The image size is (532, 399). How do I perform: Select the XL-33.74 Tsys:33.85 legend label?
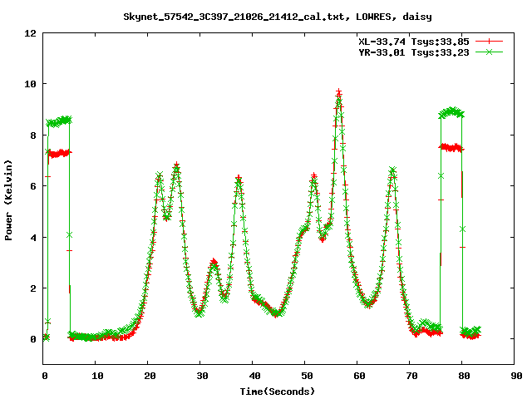(414, 42)
